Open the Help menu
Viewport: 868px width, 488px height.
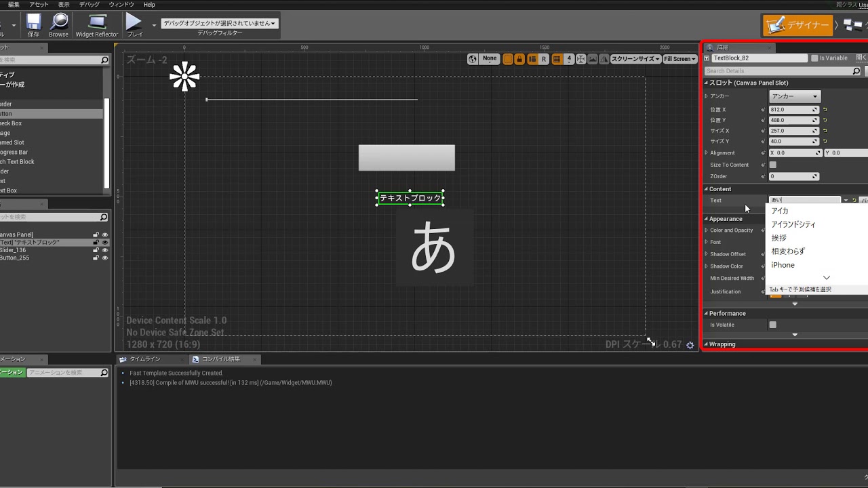coord(149,5)
